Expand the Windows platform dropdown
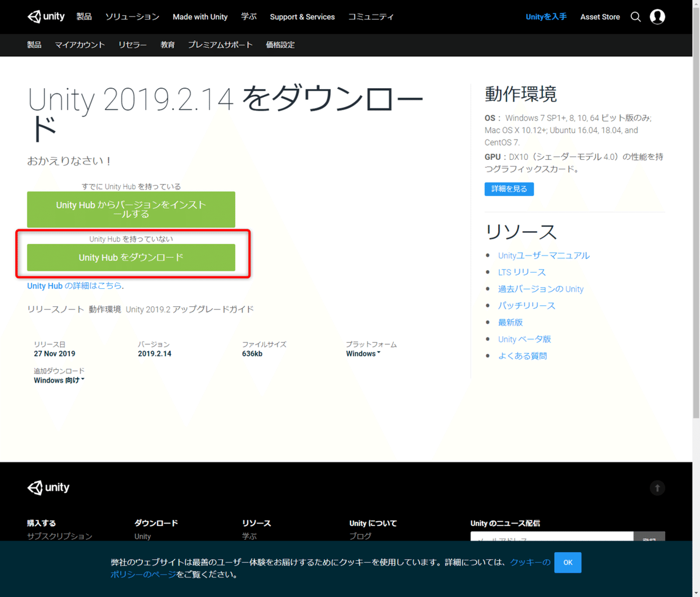The image size is (700, 597). click(x=363, y=354)
